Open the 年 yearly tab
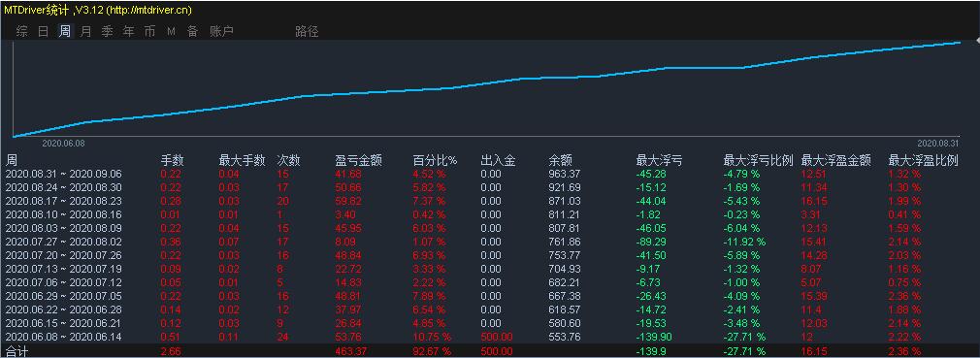980x358 pixels. [128, 31]
